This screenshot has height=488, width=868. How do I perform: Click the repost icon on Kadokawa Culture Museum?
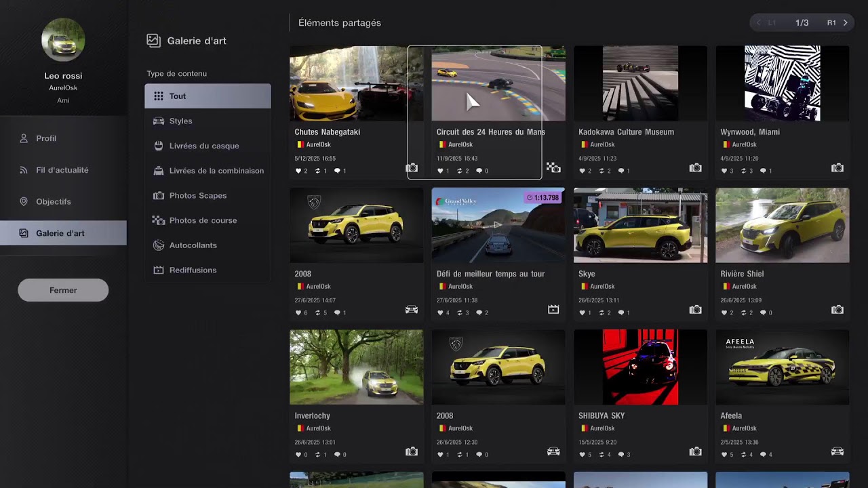[601, 171]
